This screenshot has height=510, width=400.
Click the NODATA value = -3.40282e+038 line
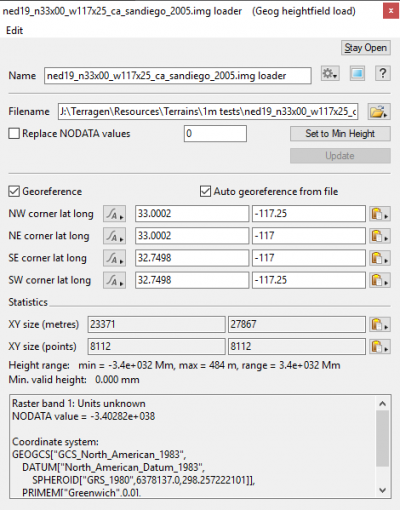pos(83,416)
